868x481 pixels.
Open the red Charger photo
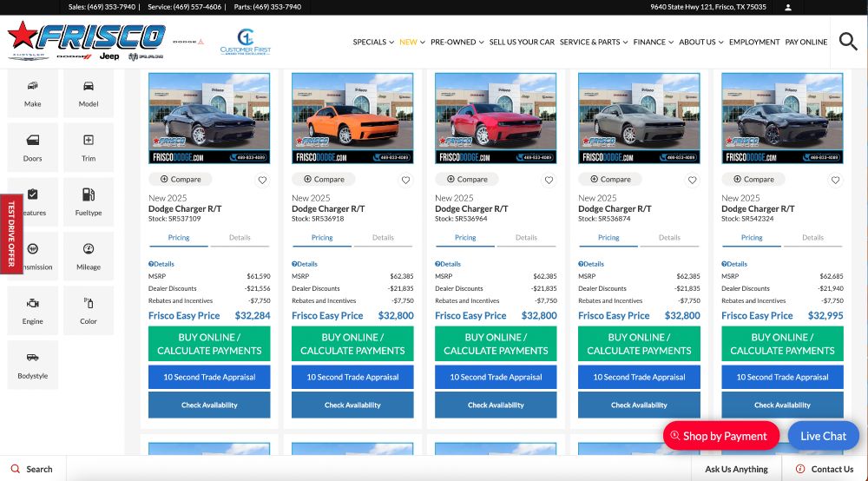(x=496, y=118)
